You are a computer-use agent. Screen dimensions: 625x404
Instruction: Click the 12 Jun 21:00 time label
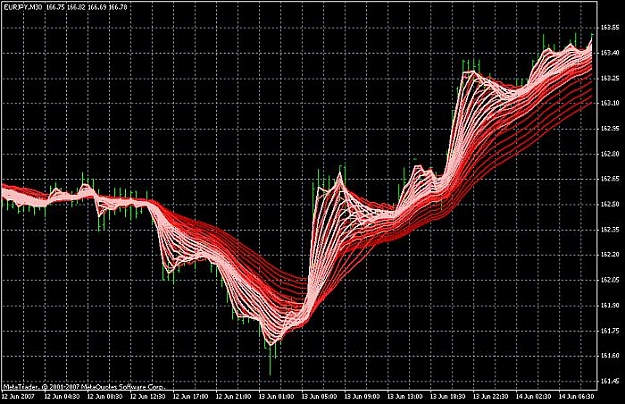pos(233,397)
